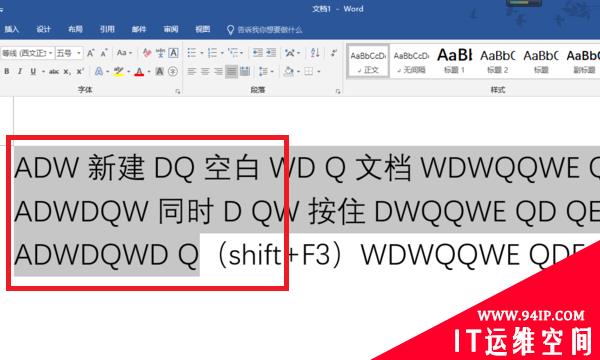The image size is (600, 360).
Task: Click the Distributed alignment icon
Action: click(245, 72)
